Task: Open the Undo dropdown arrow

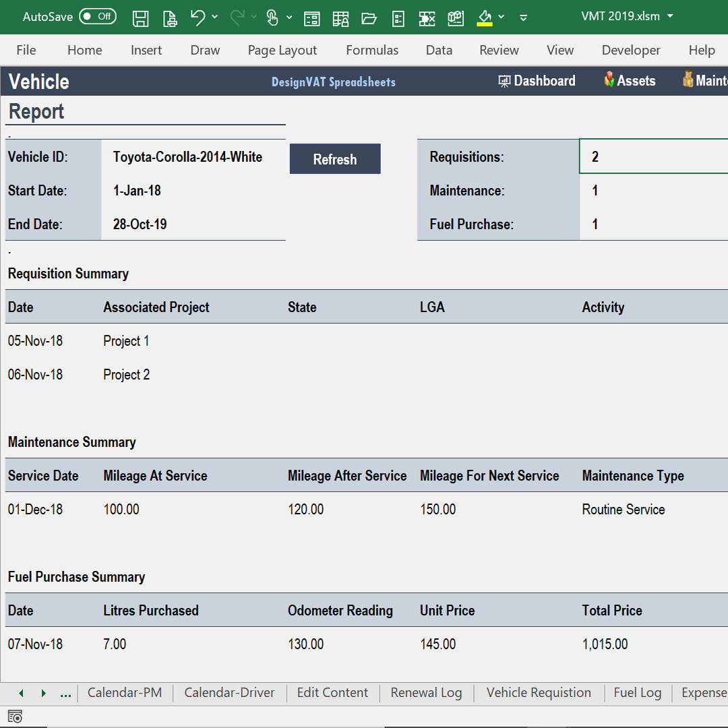Action: tap(213, 18)
